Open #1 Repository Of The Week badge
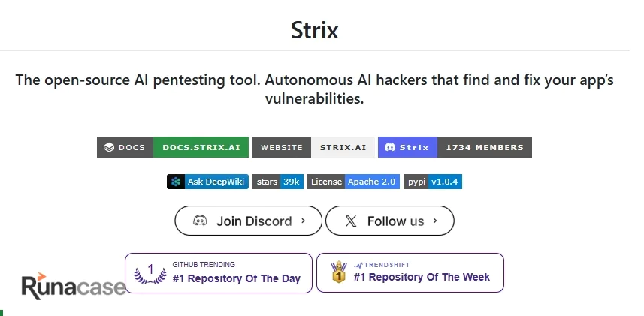 (410, 273)
